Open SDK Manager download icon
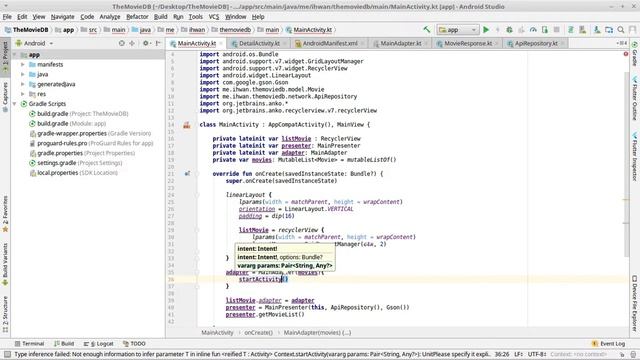The height and width of the screenshot is (360, 640). [x=597, y=30]
